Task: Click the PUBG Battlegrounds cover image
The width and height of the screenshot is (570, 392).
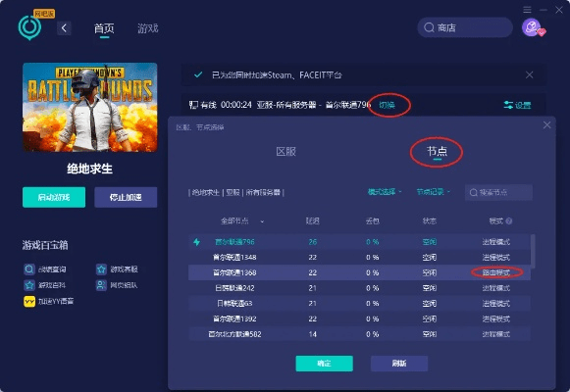Action: click(90, 107)
